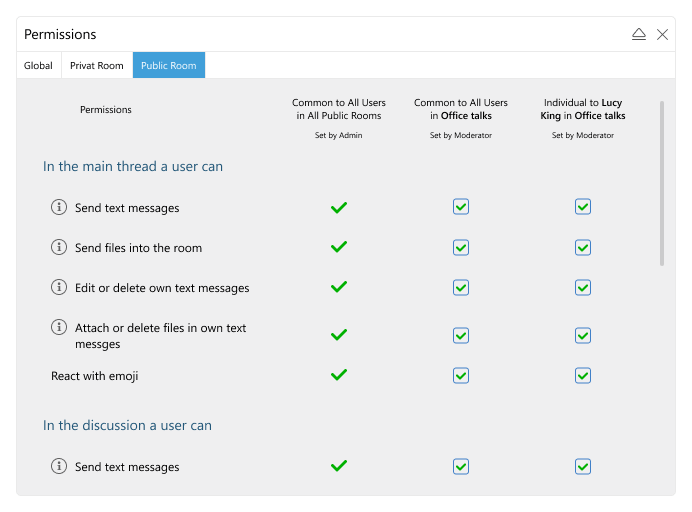Click admin checkmark for React with emoji
692x512 pixels.
coord(339,375)
